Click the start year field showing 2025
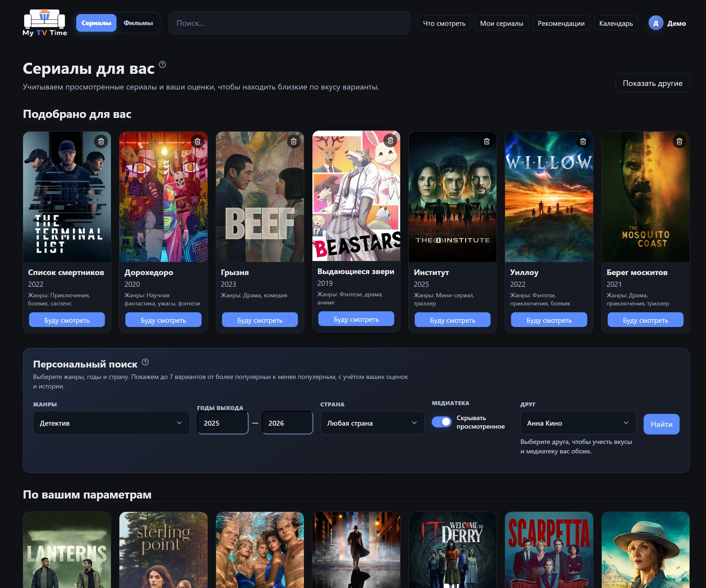This screenshot has width=706, height=588. tap(223, 423)
